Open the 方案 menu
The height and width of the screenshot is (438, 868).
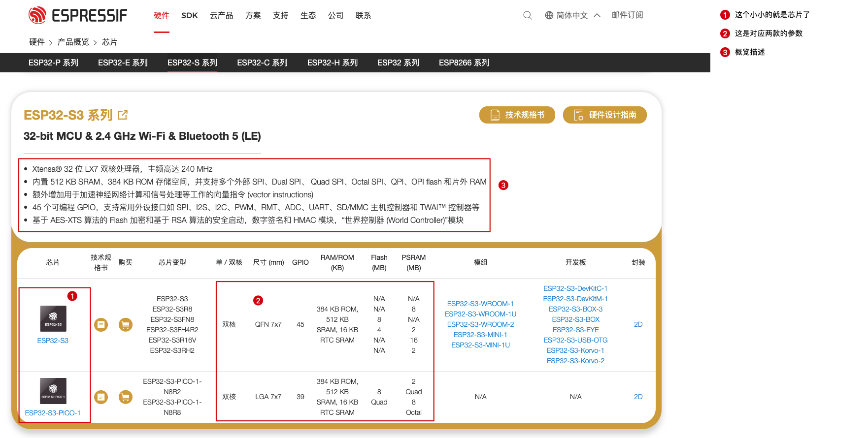(x=253, y=15)
